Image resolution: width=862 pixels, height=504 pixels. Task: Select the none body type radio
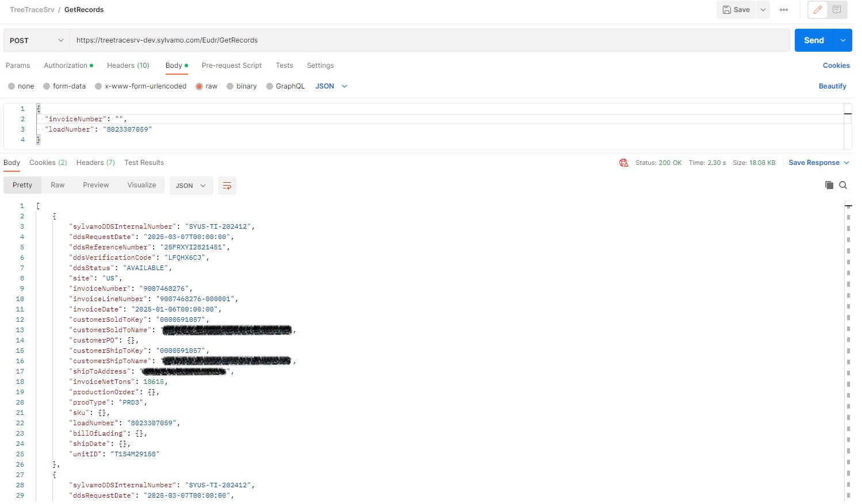coord(12,86)
